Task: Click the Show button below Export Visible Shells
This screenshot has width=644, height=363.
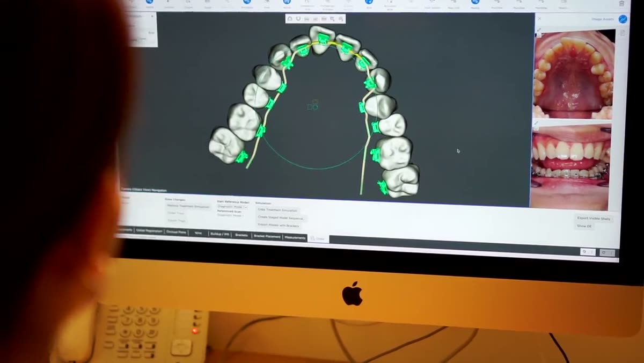Action: [584, 226]
